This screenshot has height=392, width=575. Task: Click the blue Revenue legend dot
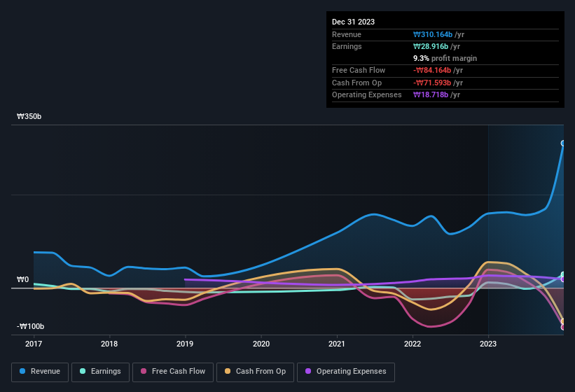coord(23,372)
